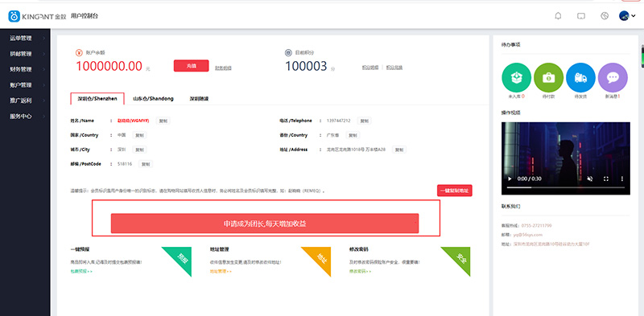Expand the 服务中心 chevron arrow
644x316 pixels.
43,117
